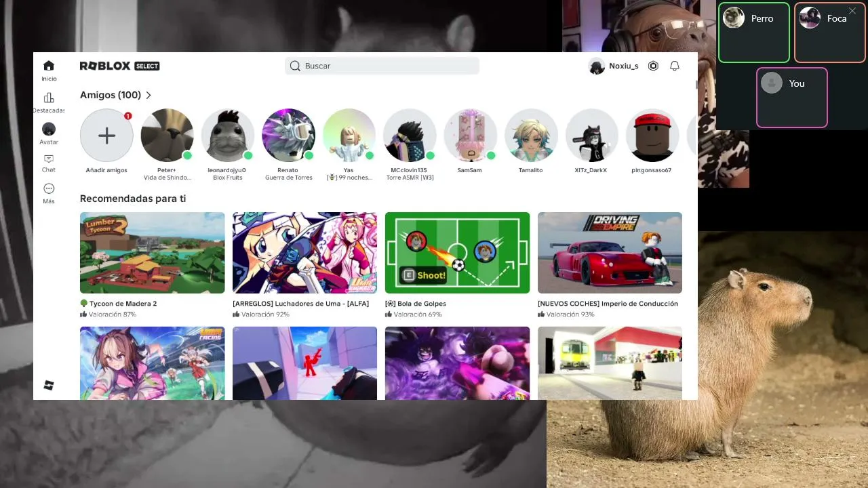Click Foca's avatar in the call panel
This screenshot has height=488, width=868.
tap(810, 18)
